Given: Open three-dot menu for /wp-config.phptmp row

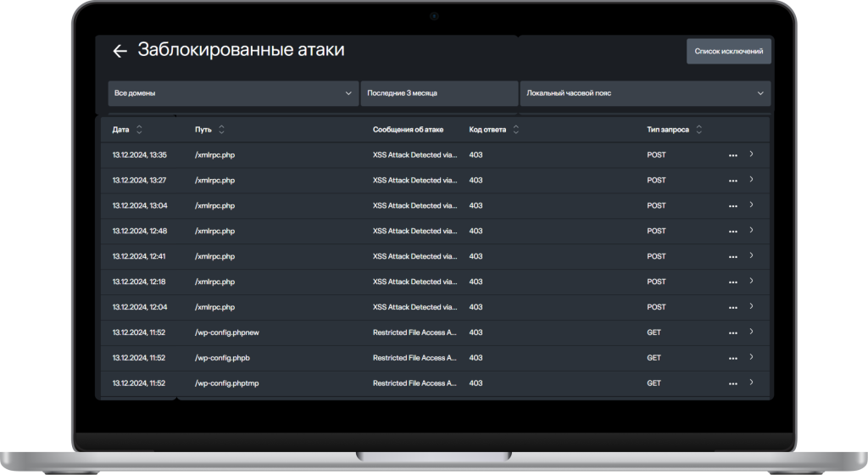Looking at the screenshot, I should [732, 384].
